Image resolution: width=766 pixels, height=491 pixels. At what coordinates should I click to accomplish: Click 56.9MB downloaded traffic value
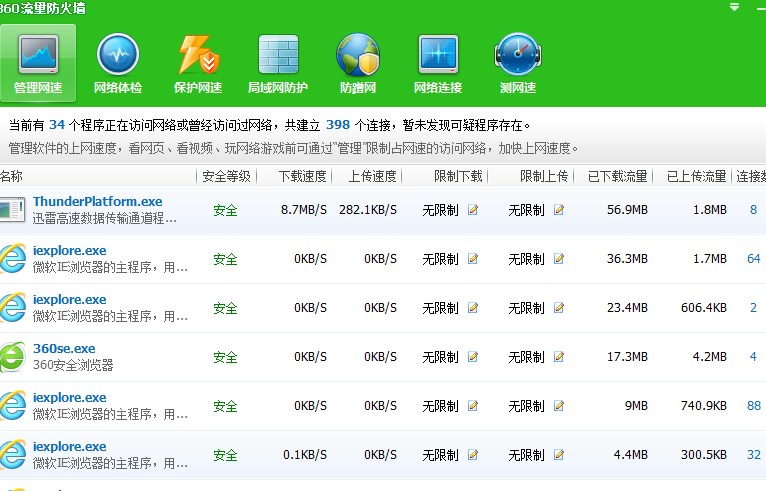tap(627, 210)
